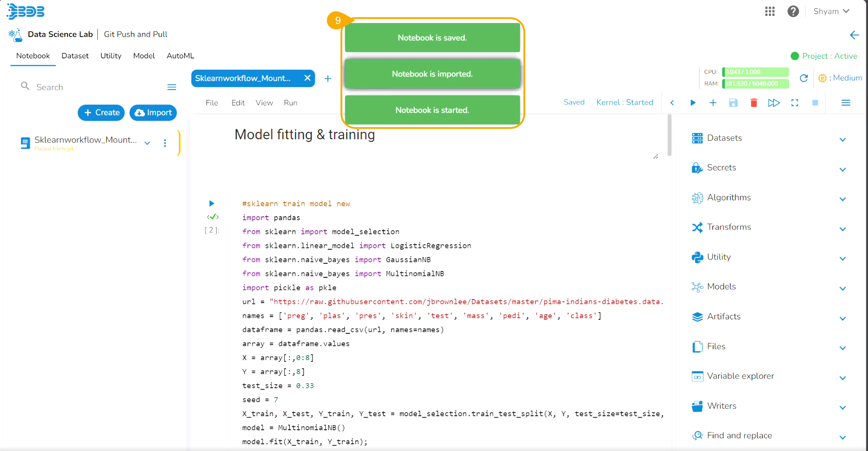Click the RAM usage progress bar

[755, 84]
